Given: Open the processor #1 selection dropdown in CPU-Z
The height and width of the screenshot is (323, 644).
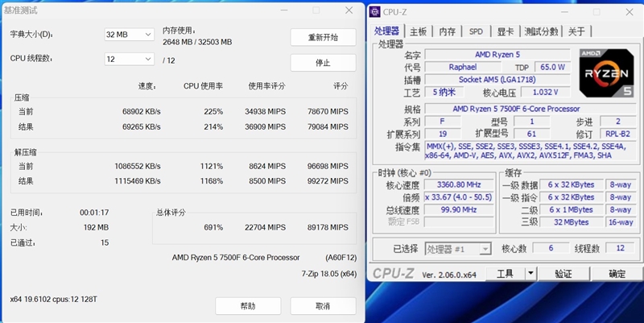Looking at the screenshot, I should 458,249.
